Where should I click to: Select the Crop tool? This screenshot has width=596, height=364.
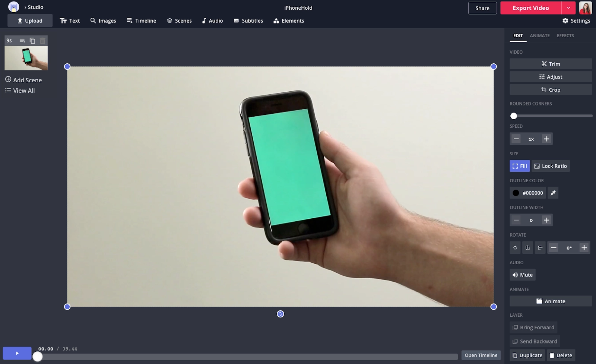(x=551, y=89)
